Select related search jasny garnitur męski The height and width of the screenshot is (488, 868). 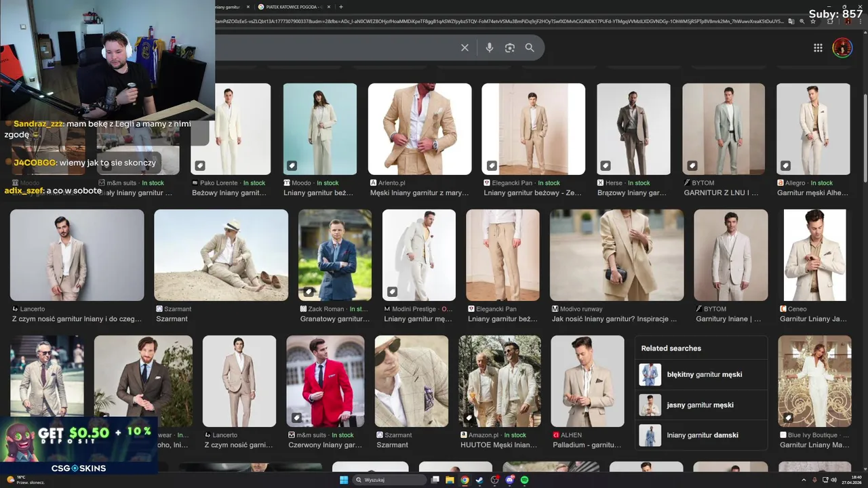click(x=701, y=405)
